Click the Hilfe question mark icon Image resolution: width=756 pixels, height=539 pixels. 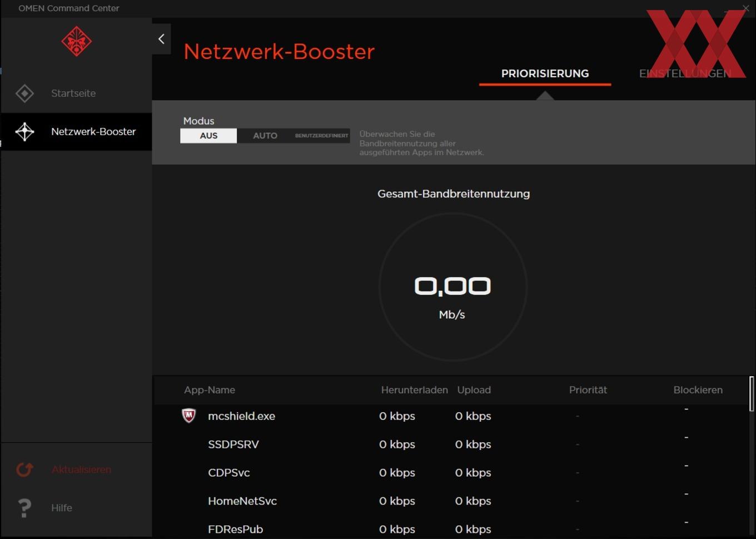click(24, 508)
